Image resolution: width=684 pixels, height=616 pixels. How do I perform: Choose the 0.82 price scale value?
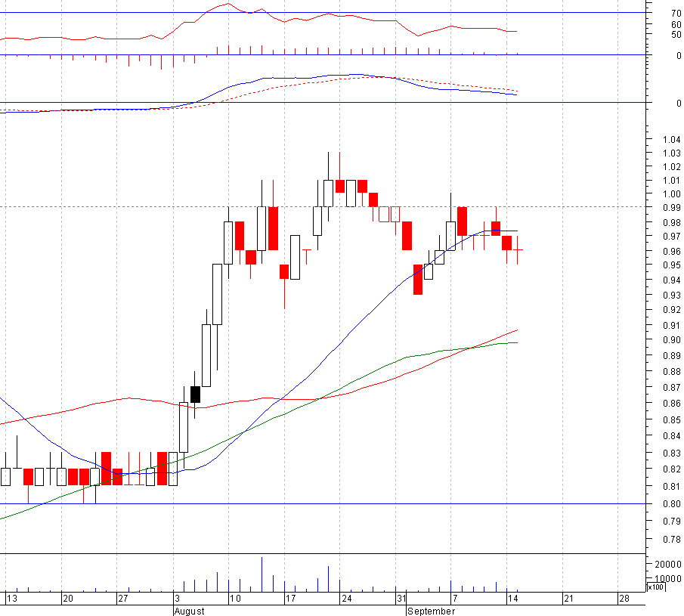coord(671,469)
